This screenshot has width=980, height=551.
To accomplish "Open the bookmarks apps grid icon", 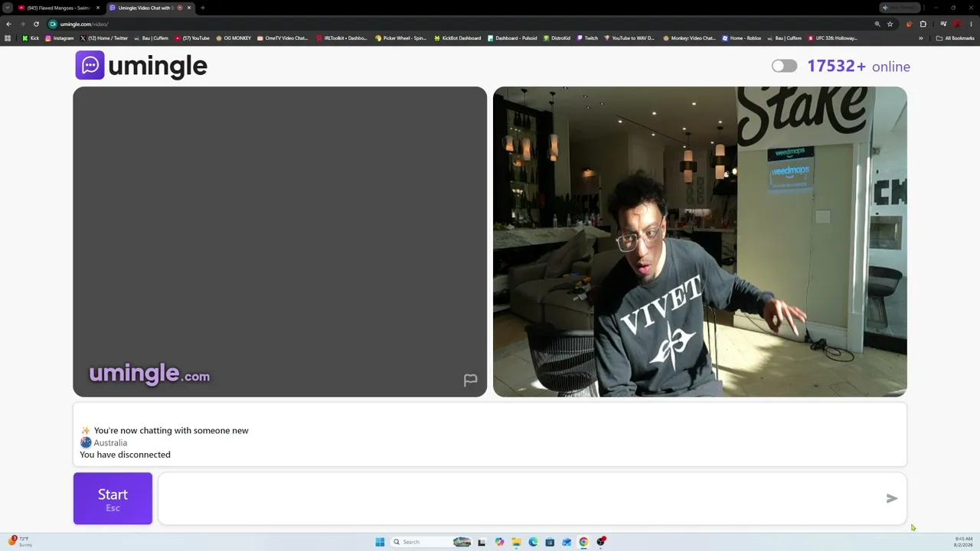I will tap(8, 38).
